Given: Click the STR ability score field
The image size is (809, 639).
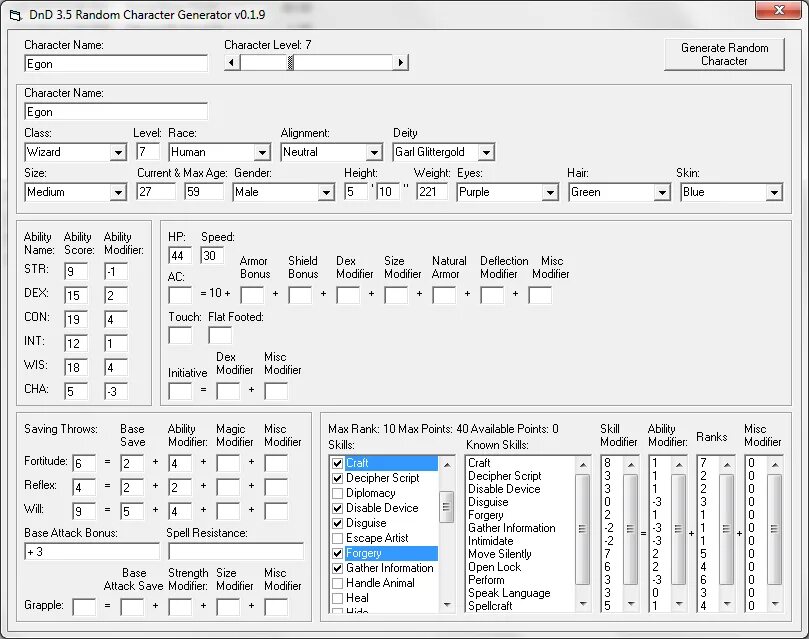Looking at the screenshot, I should coord(76,272).
